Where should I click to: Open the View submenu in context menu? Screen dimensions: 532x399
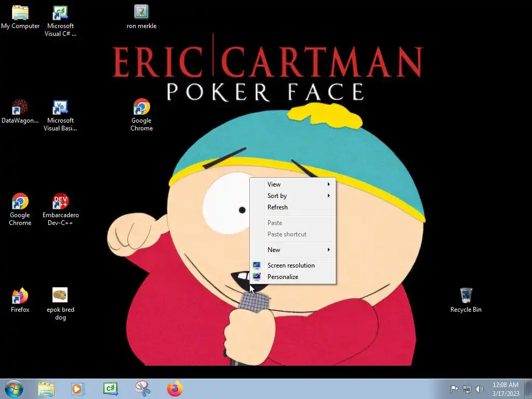pyautogui.click(x=293, y=184)
